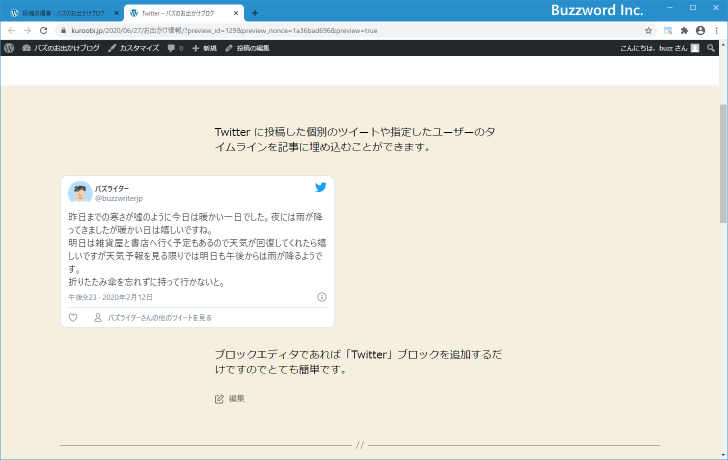The image size is (728, 460).
Task: Open a new browser tab
Action: point(255,13)
